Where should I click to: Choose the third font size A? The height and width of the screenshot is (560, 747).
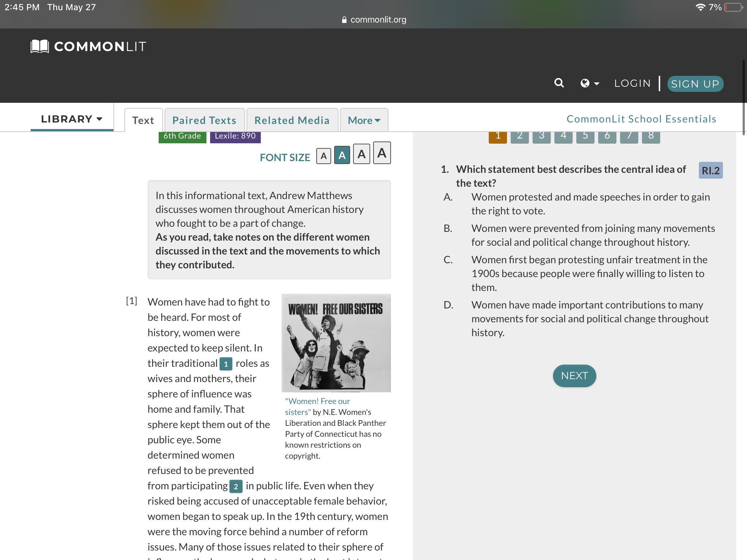(361, 154)
